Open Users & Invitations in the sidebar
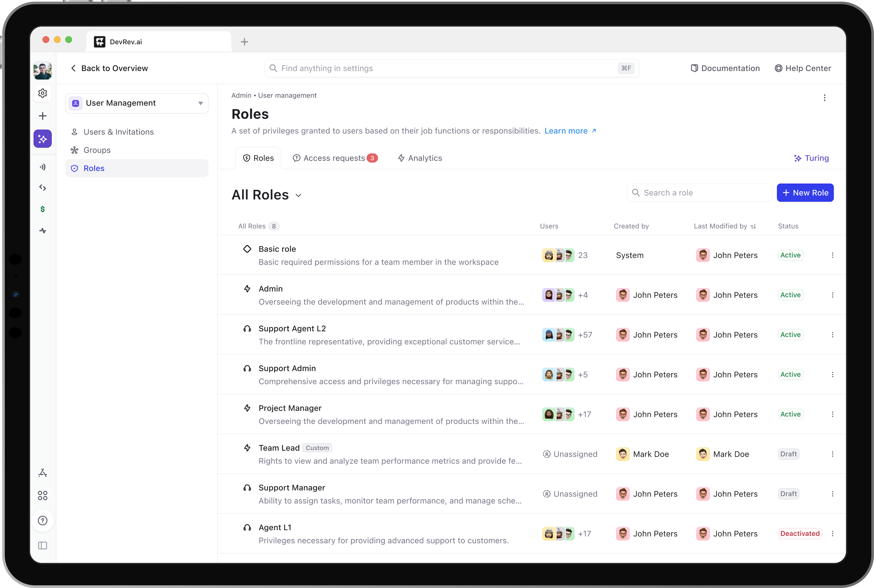874x588 pixels. pos(137,132)
